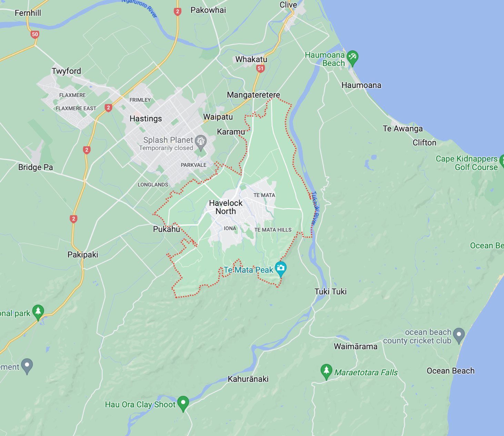Image resolution: width=504 pixels, height=436 pixels.
Task: Click the Kahurānaki label
Action: (248, 379)
